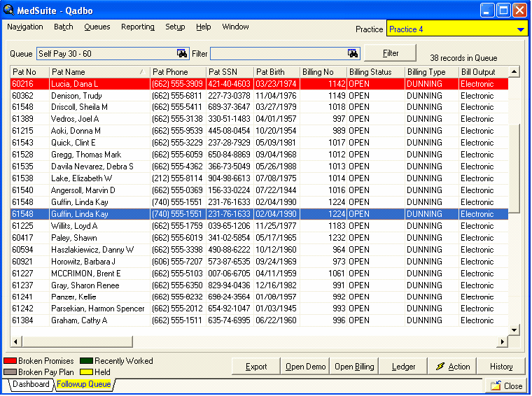Viewport: 532px width, 396px height.
Task: Sort by Pat SSN column header
Action: (230, 72)
